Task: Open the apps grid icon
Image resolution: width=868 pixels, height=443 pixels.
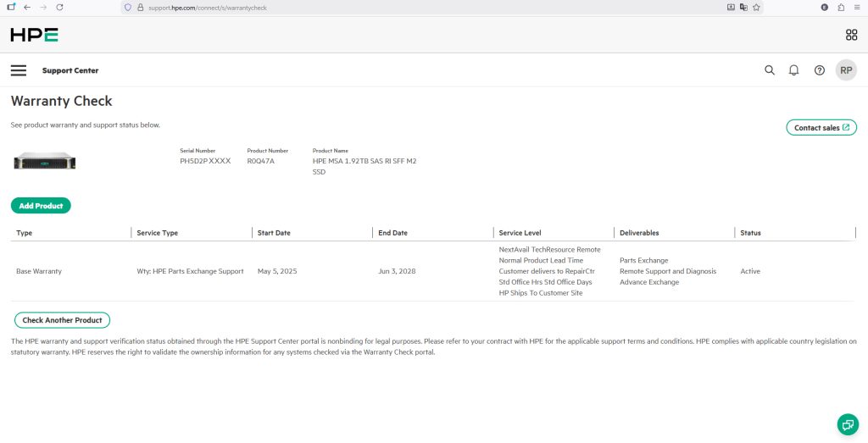Action: (x=851, y=35)
